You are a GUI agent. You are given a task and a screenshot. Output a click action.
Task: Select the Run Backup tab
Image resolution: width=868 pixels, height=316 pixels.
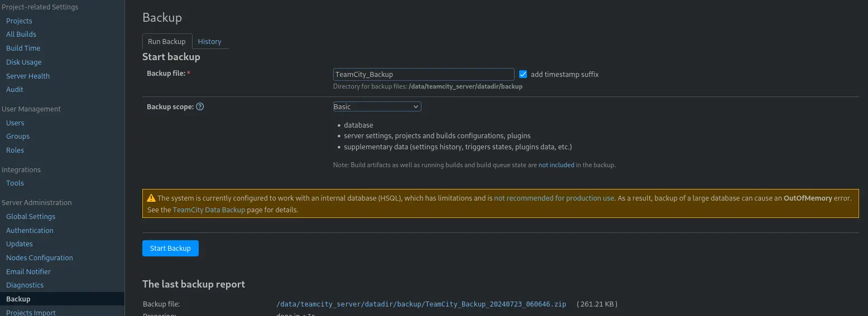pyautogui.click(x=167, y=41)
